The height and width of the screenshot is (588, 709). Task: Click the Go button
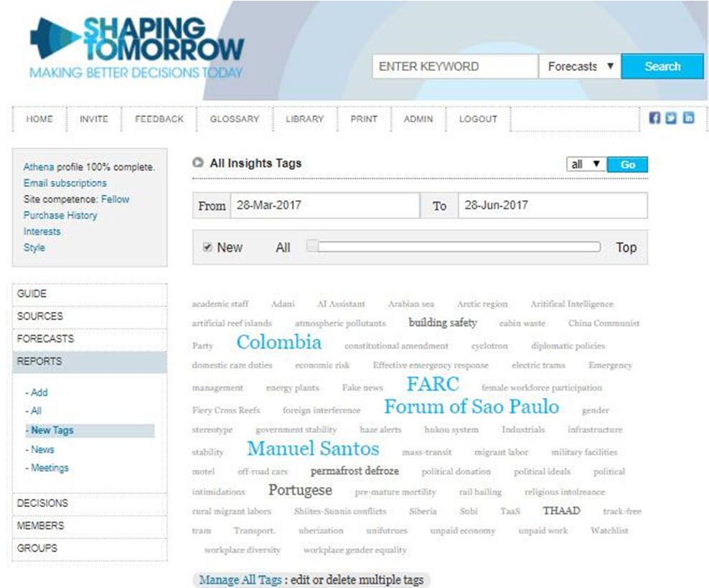tap(628, 164)
